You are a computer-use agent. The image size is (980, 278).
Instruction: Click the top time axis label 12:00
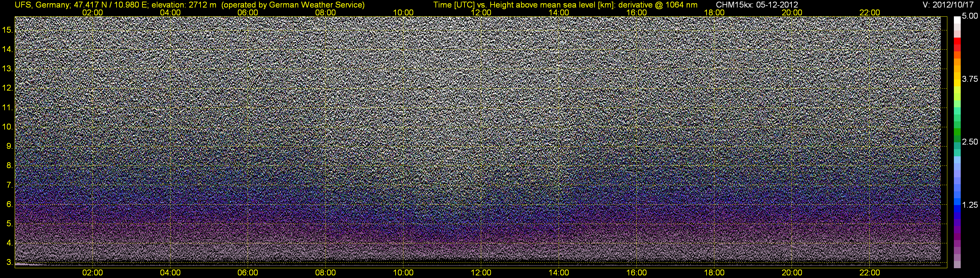click(x=481, y=12)
